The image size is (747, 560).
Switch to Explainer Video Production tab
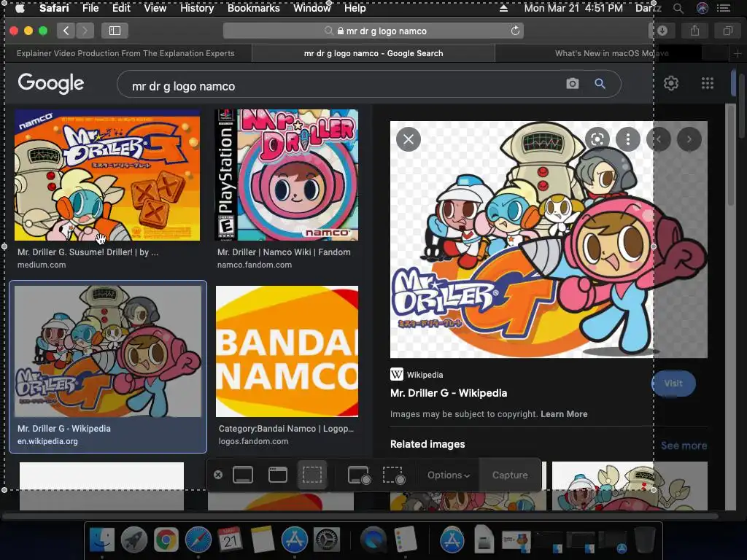click(x=125, y=53)
